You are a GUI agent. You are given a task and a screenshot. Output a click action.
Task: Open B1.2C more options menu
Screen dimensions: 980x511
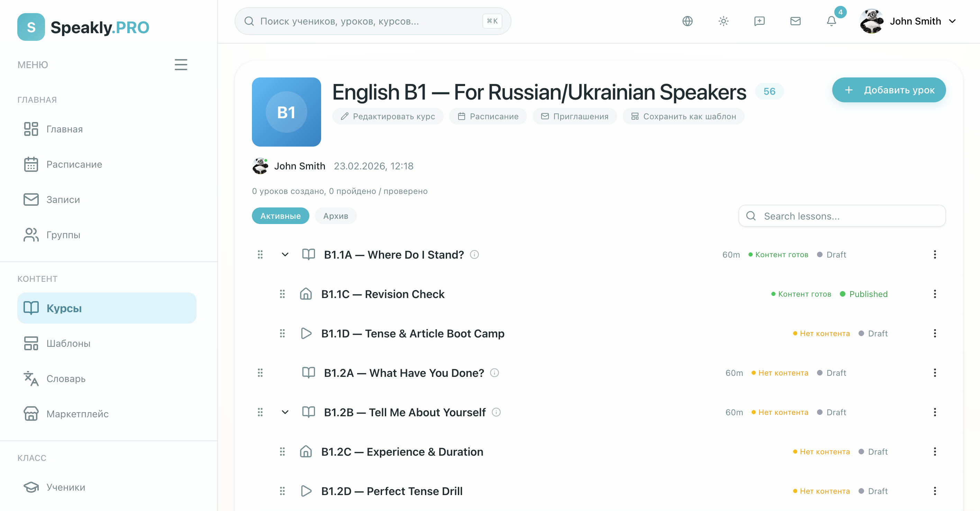coord(935,452)
